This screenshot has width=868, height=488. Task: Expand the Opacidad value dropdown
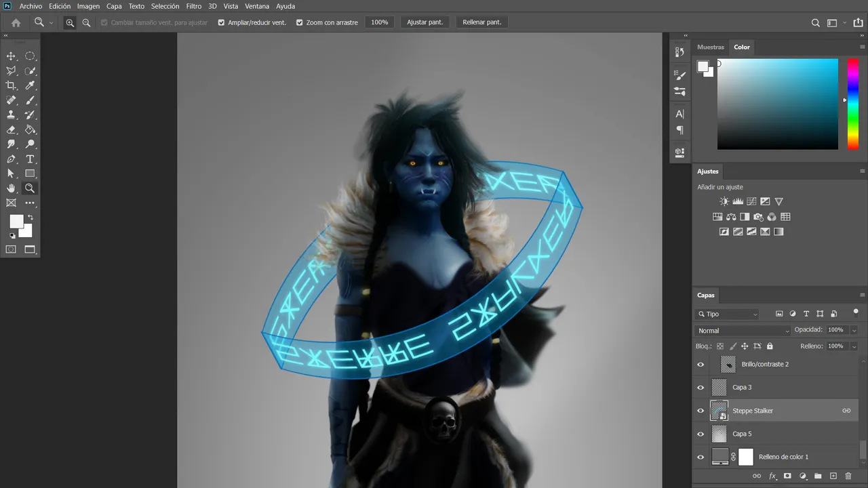pyautogui.click(x=854, y=330)
